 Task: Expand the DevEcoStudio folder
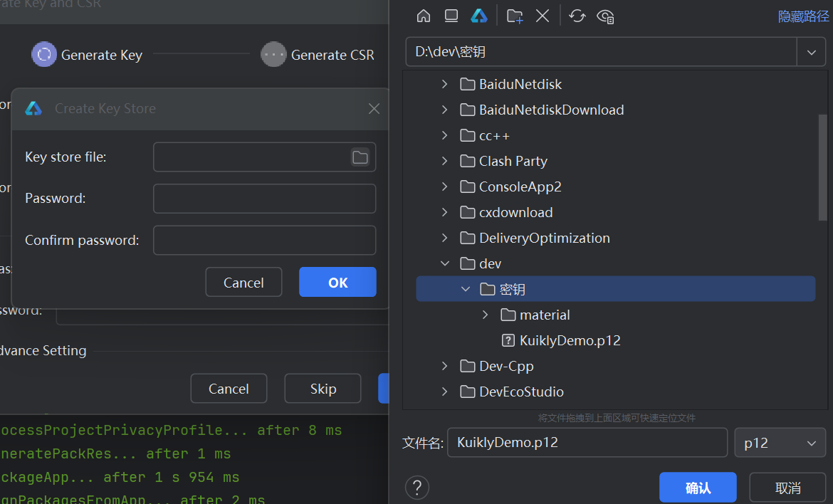click(445, 392)
